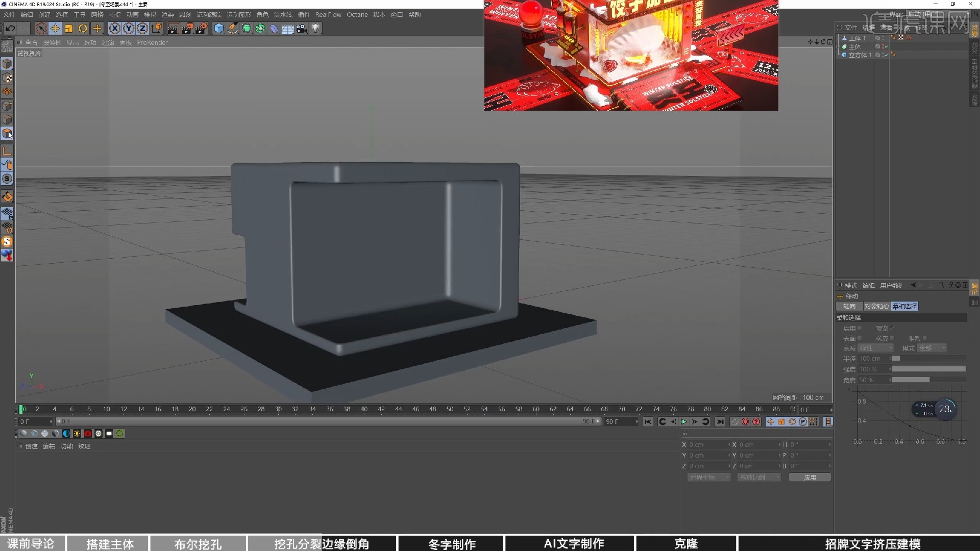Select the 主体 boole object row

854,46
